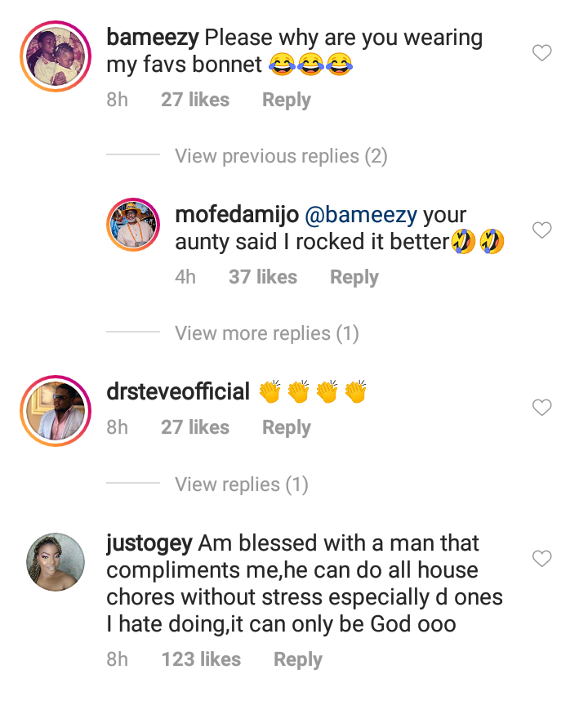Screen dimensions: 588x701
Task: Open the mofedamijo username link
Action: click(x=237, y=215)
